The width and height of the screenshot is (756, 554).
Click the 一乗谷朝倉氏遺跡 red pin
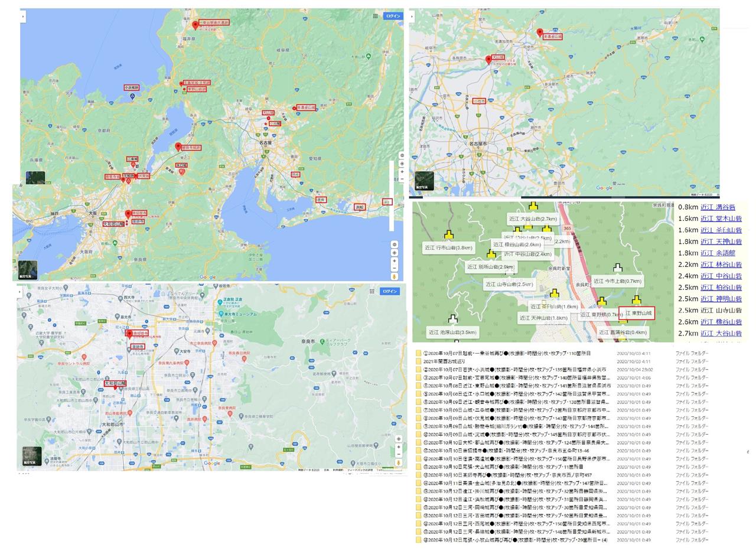[195, 25]
